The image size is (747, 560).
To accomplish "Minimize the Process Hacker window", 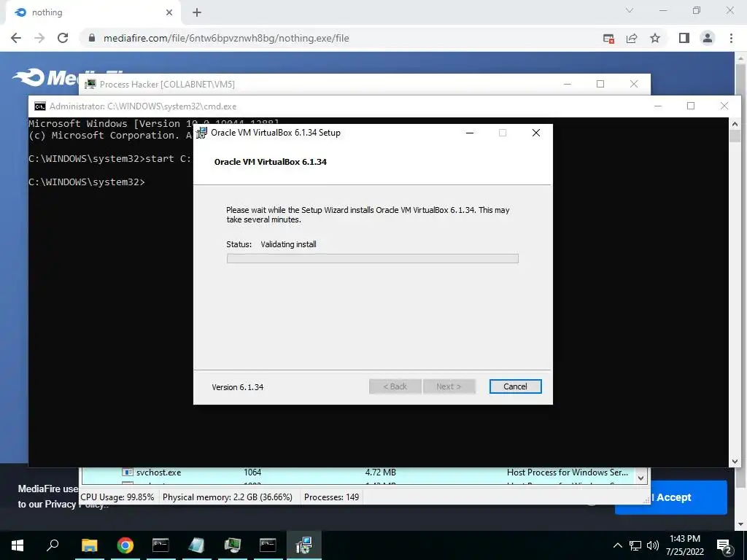I will click(x=568, y=84).
